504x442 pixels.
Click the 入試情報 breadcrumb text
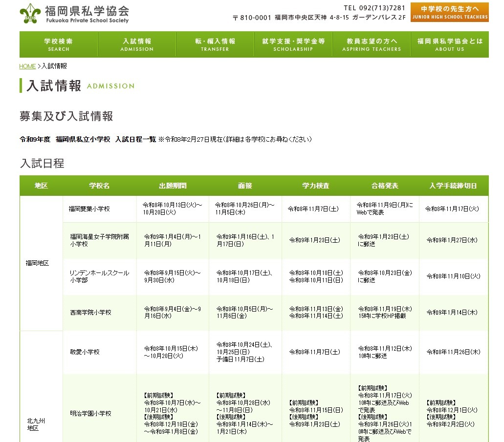point(54,66)
